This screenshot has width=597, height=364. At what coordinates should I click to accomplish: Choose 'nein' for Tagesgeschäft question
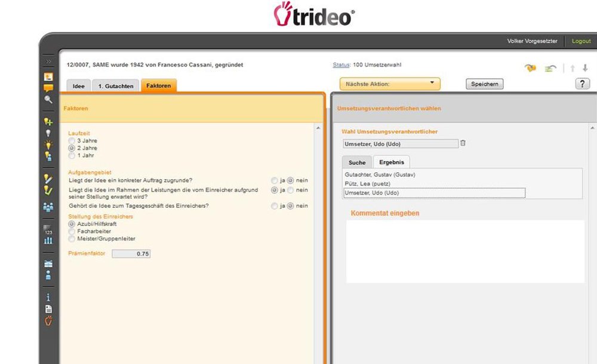[x=291, y=206]
